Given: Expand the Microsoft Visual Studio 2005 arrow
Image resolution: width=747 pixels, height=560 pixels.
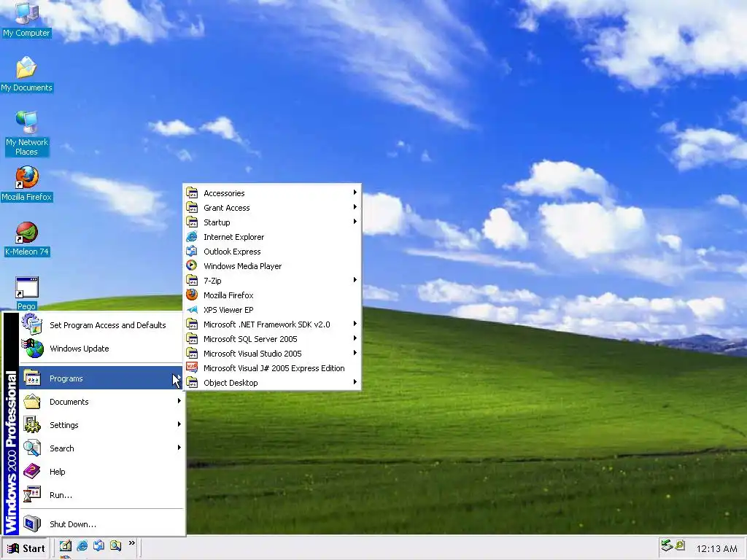Looking at the screenshot, I should point(355,353).
